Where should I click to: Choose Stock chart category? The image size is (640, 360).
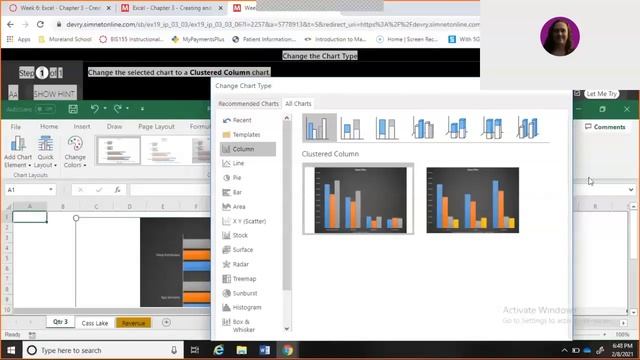pos(235,236)
